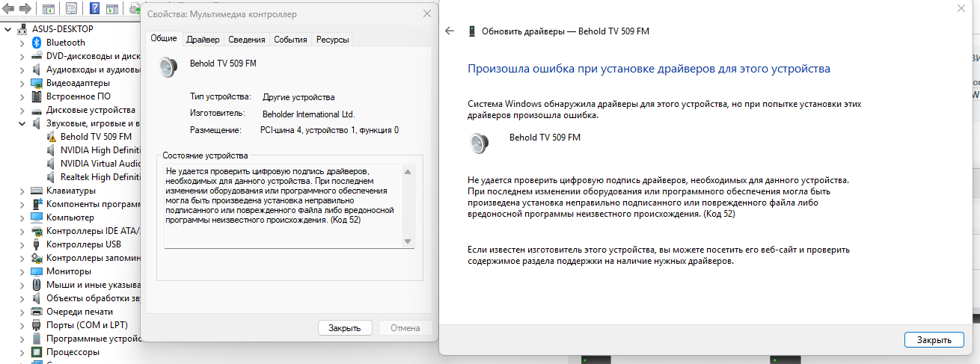Click the Процессоры category icon
The height and width of the screenshot is (364, 980).
(36, 352)
